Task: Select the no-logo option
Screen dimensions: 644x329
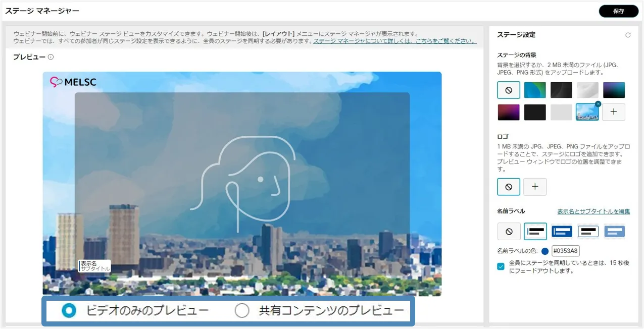Action: pyautogui.click(x=509, y=187)
